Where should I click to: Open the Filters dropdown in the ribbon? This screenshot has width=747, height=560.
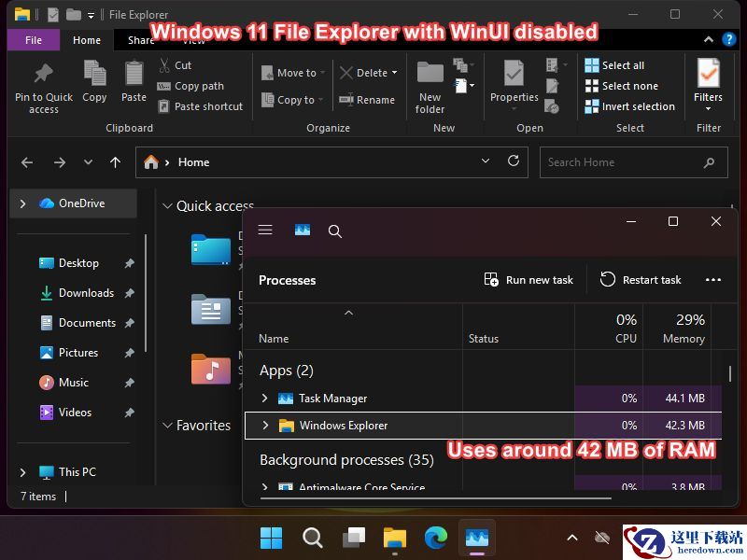(x=708, y=85)
